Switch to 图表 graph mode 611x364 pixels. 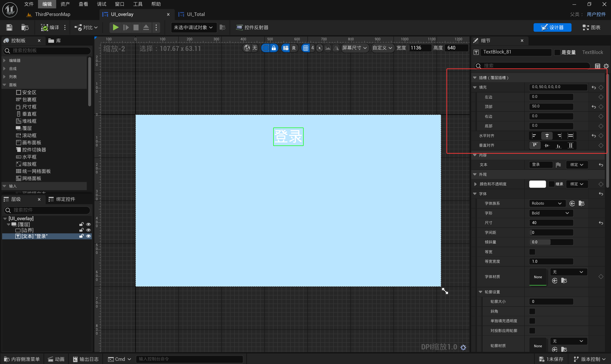click(592, 27)
